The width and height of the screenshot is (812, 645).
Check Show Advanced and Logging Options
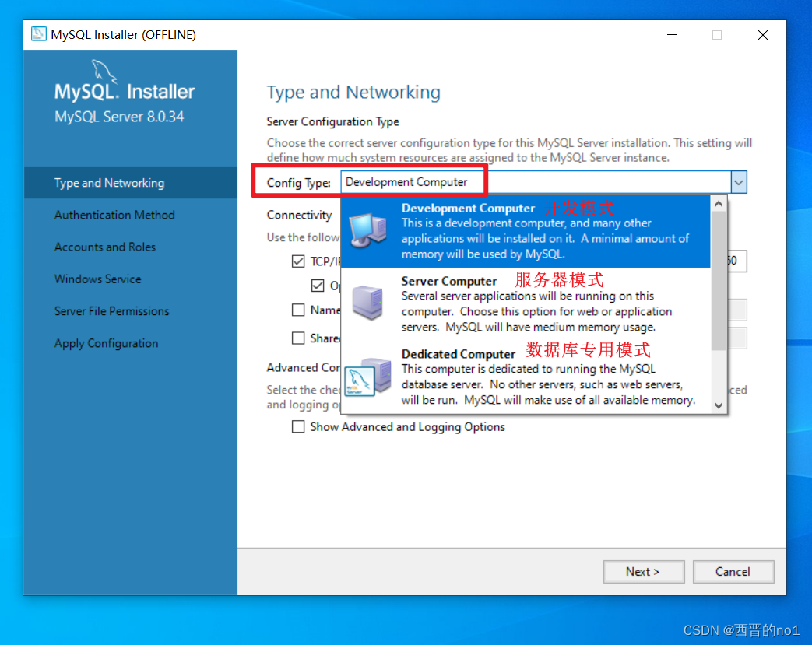click(297, 426)
